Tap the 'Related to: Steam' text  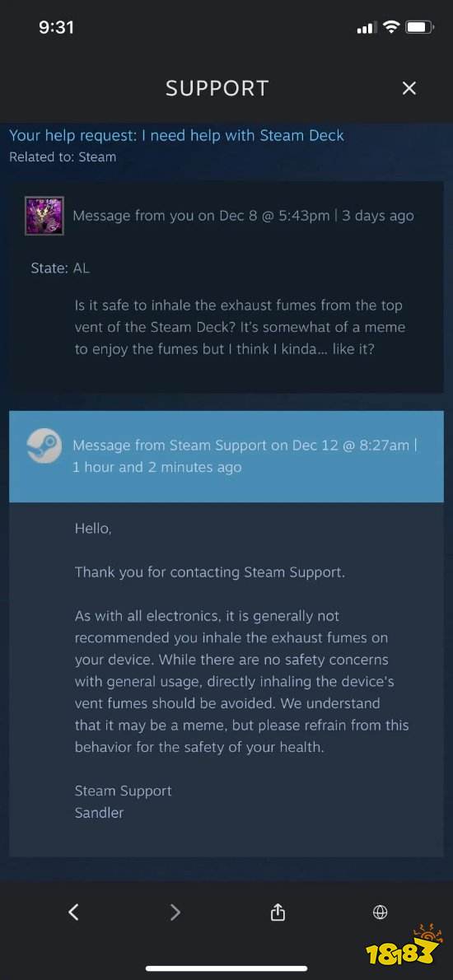pyautogui.click(x=63, y=156)
